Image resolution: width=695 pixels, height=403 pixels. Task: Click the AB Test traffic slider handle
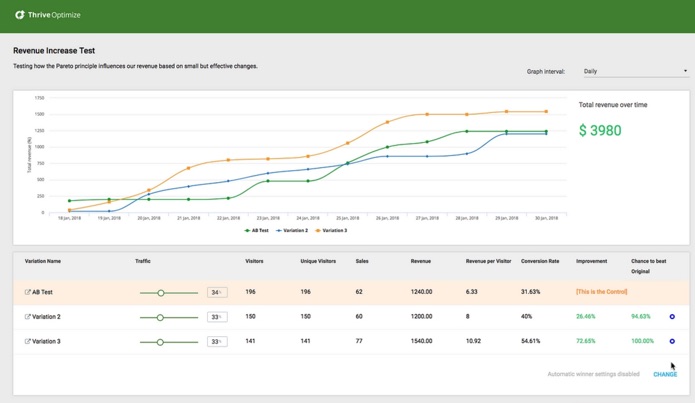pos(161,293)
